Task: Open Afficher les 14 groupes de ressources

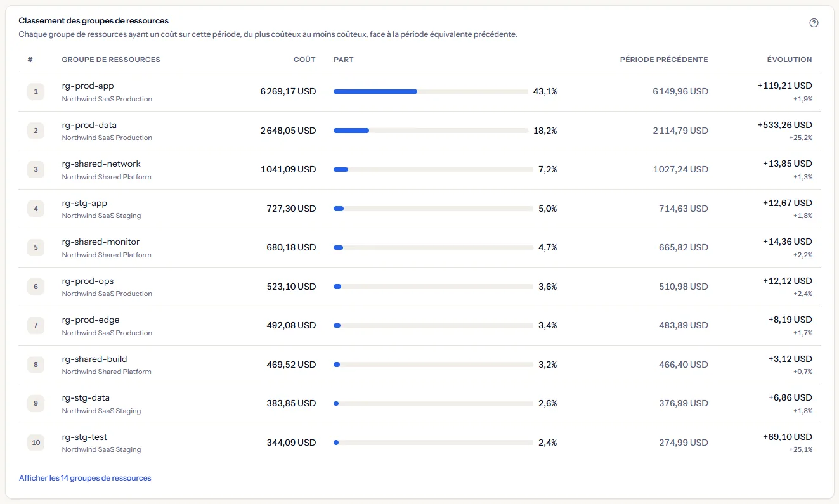Action: pos(85,478)
